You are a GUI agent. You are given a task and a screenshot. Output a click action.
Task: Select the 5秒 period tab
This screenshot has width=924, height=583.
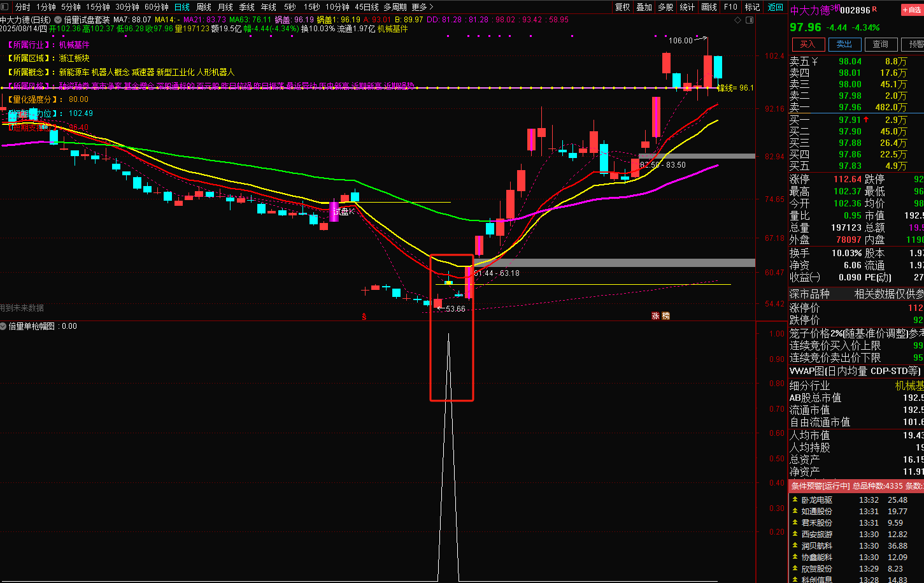tap(290, 7)
